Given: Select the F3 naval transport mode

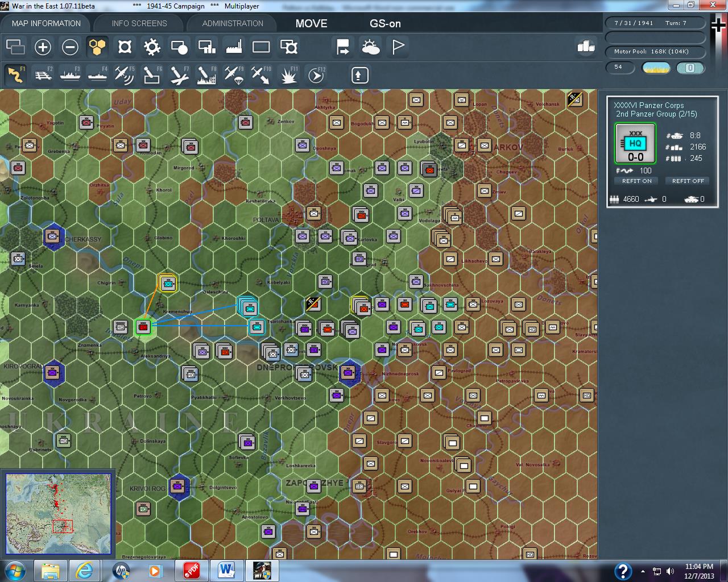Looking at the screenshot, I should click(x=70, y=75).
